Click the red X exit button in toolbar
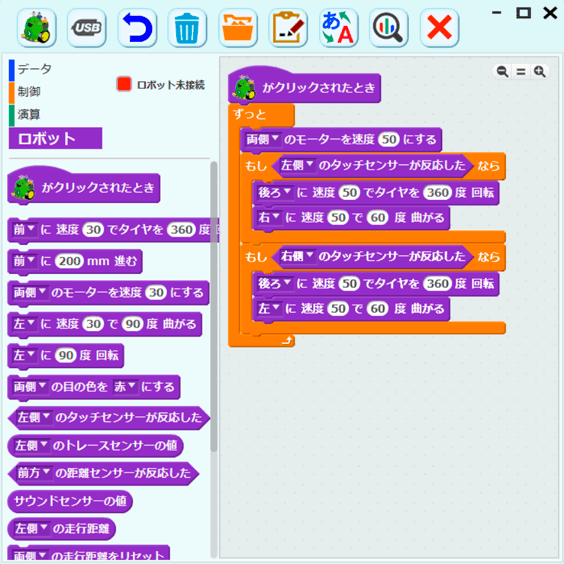The height and width of the screenshot is (564, 564). point(439,28)
